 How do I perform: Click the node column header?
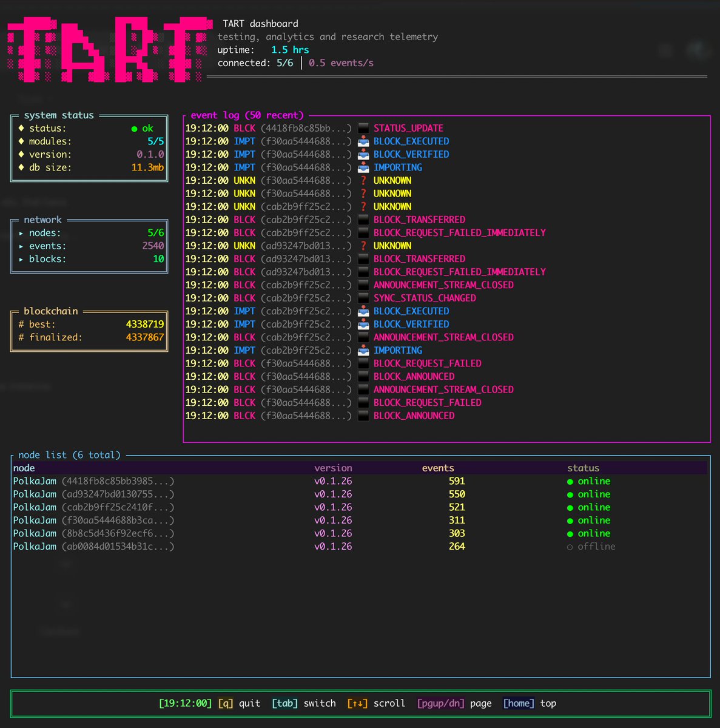click(24, 468)
